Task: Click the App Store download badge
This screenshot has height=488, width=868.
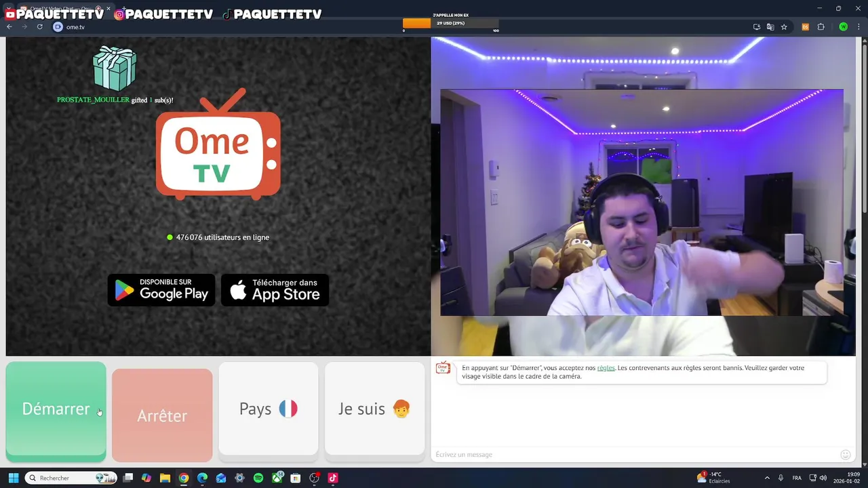Action: click(275, 290)
